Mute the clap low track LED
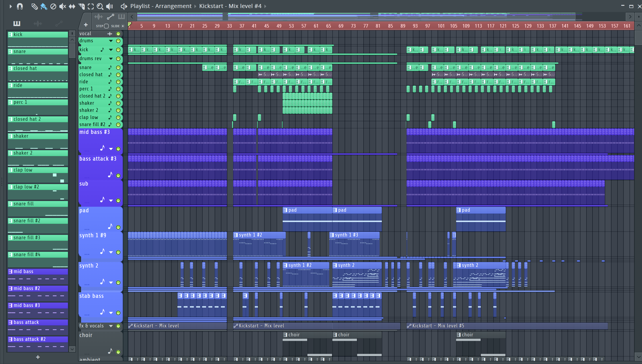This screenshot has width=642, height=364. tap(118, 117)
